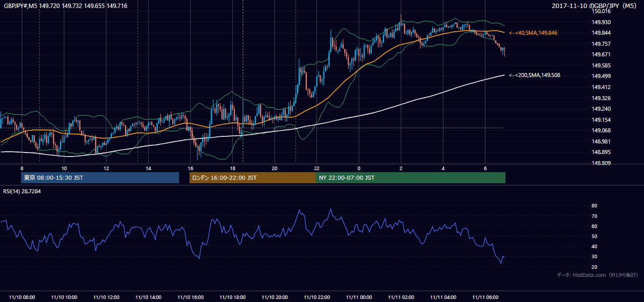Screen dimensions: 644x302
Task: Click the RSI(14) 28.7284 indicator label
Action: pos(22,191)
